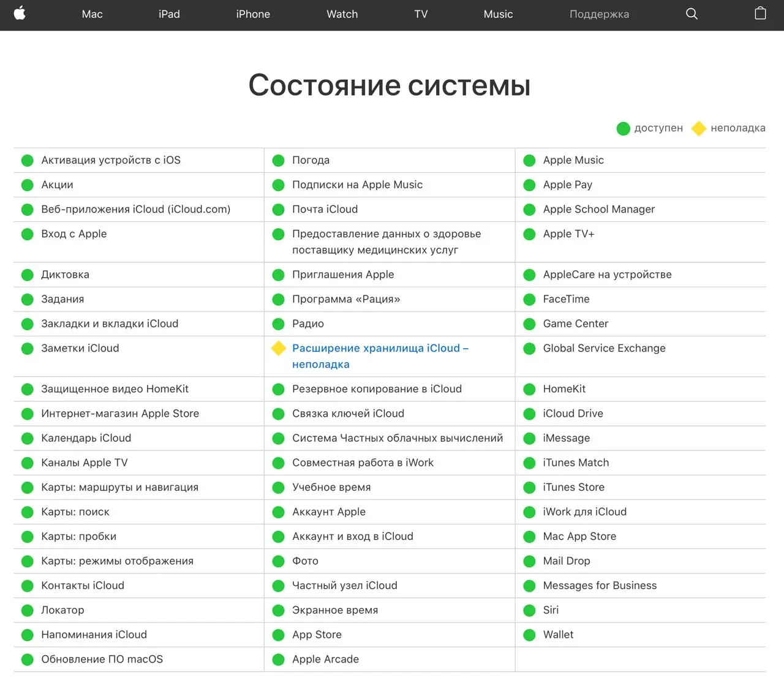Click the Messages for Business entry
784x679 pixels.
click(x=600, y=585)
